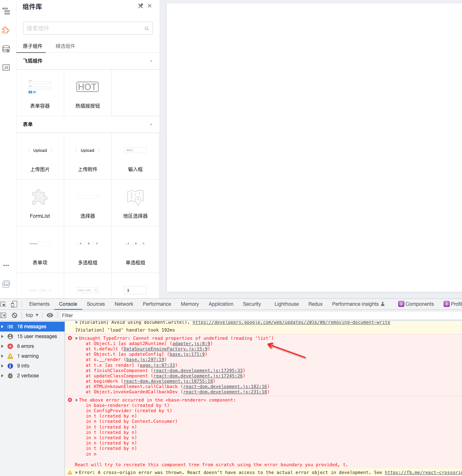
Task: Open the React Components tab
Action: click(x=416, y=304)
